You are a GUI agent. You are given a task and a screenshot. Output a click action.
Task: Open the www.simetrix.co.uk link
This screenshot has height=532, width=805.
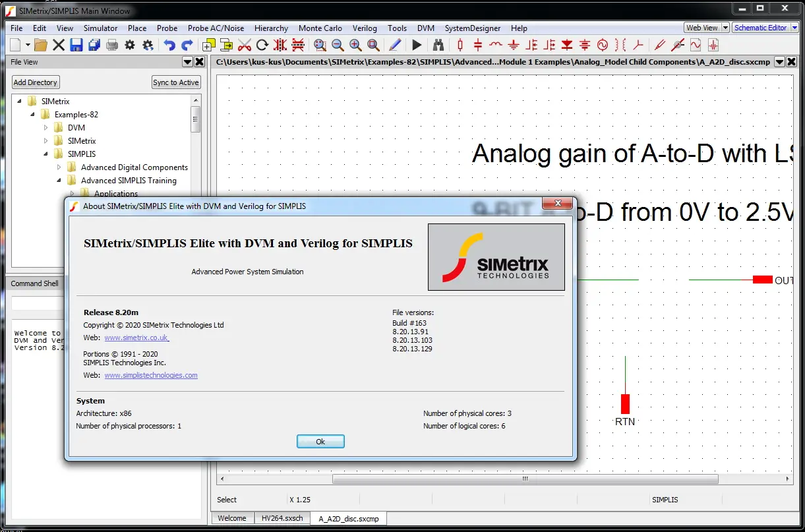tap(136, 338)
